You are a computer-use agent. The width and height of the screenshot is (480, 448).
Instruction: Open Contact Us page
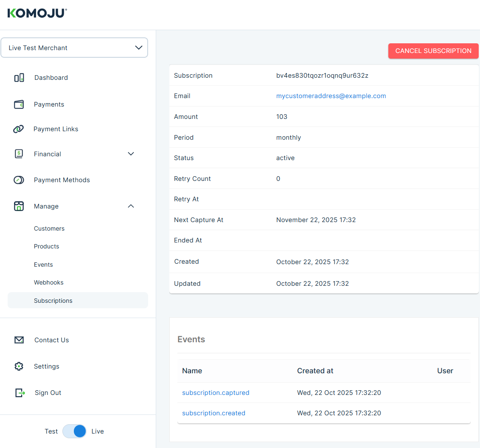[51, 340]
